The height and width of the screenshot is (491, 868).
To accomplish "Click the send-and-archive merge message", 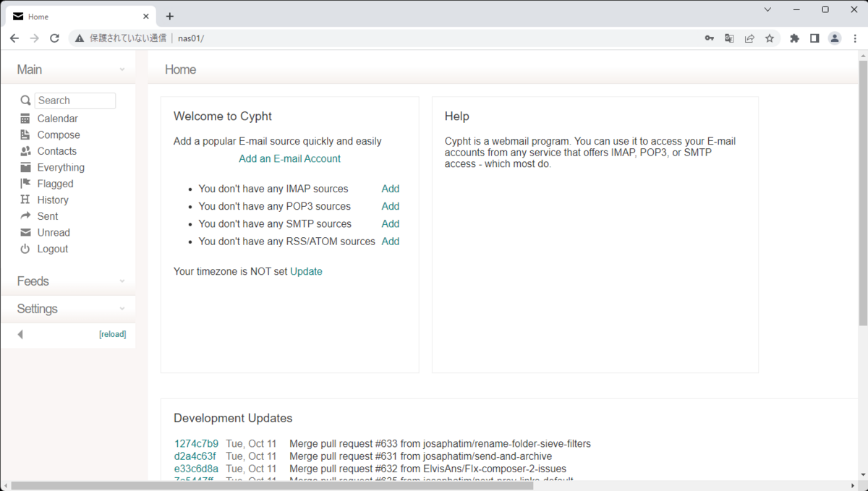I will click(x=420, y=456).
